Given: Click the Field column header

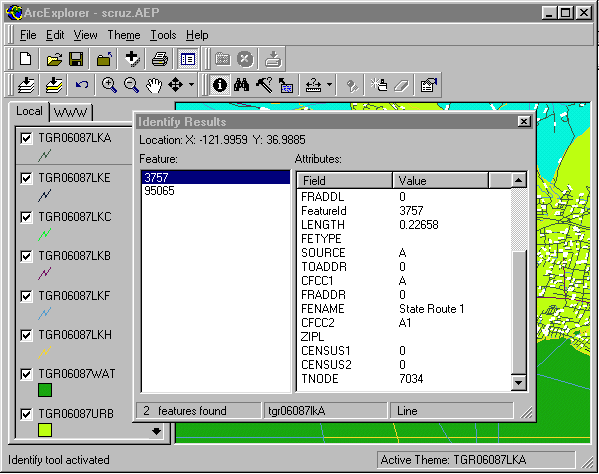Looking at the screenshot, I should [345, 180].
